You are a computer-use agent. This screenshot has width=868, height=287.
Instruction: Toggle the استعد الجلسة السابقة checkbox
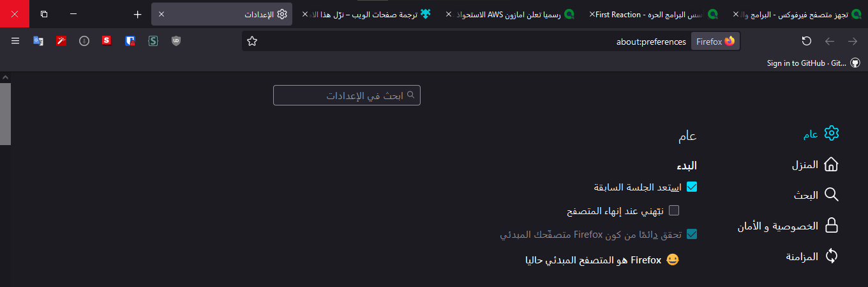pos(691,187)
